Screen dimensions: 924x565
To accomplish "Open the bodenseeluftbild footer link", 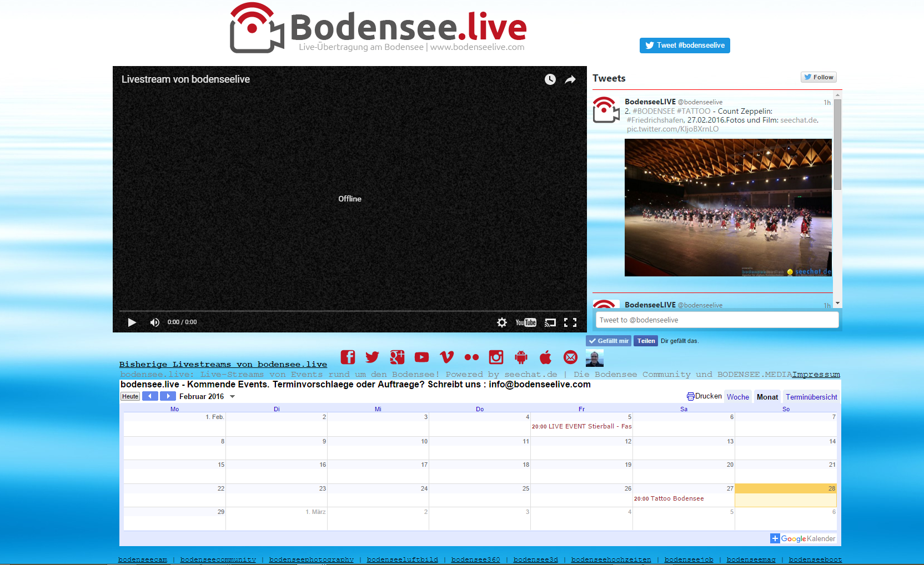I will tap(403, 559).
